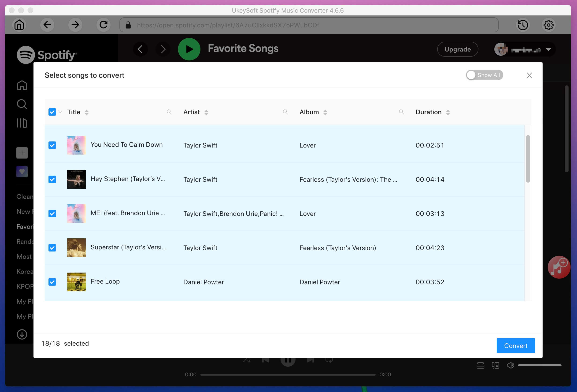577x392 pixels.
Task: Toggle Show All songs switch
Action: click(x=484, y=75)
